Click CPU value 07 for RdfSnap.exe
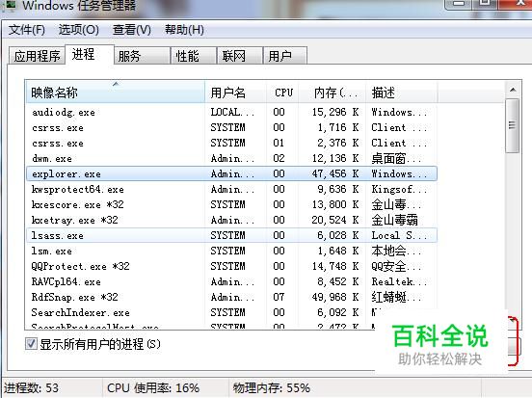Image resolution: width=532 pixels, height=398 pixels. point(279,297)
